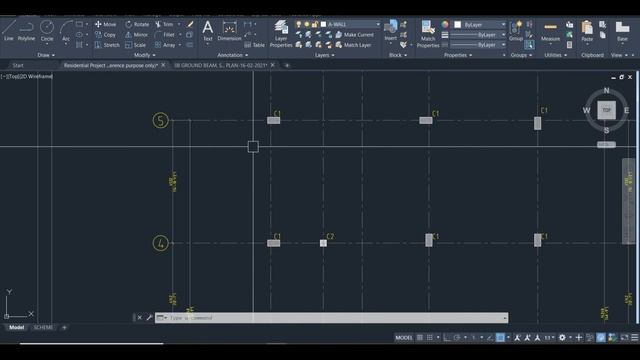Click the white ByLayer color swatch
Viewport: 640px width, 360px height.
pos(458,24)
